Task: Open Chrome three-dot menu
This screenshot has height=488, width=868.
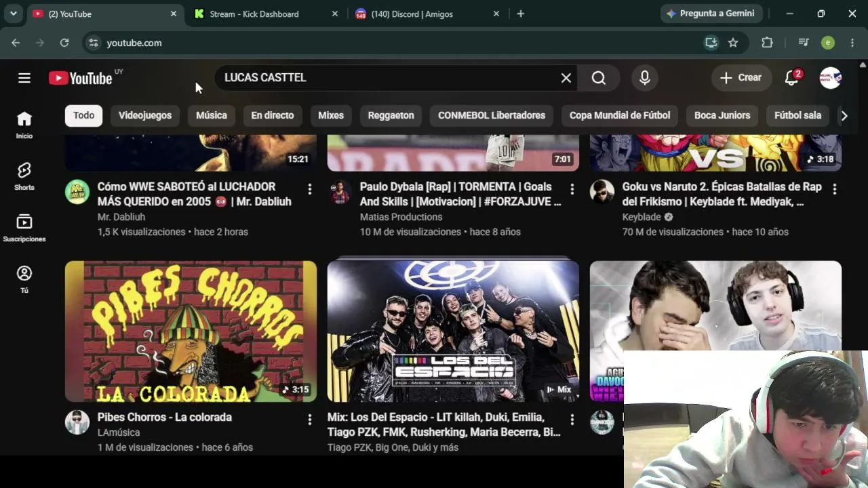Action: pyautogui.click(x=852, y=43)
